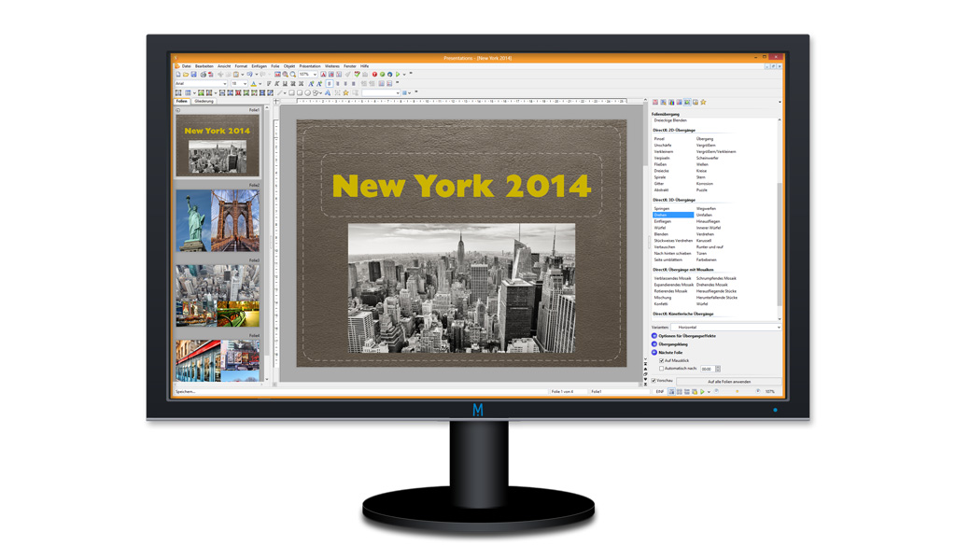This screenshot has height=560, width=956.
Task: Collapse the Nächste Folie section
Action: [x=654, y=352]
